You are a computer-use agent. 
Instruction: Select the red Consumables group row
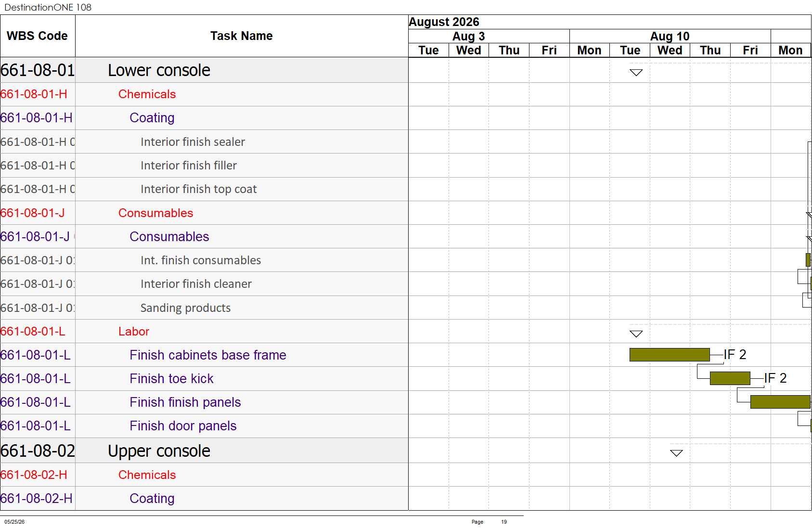(204, 213)
